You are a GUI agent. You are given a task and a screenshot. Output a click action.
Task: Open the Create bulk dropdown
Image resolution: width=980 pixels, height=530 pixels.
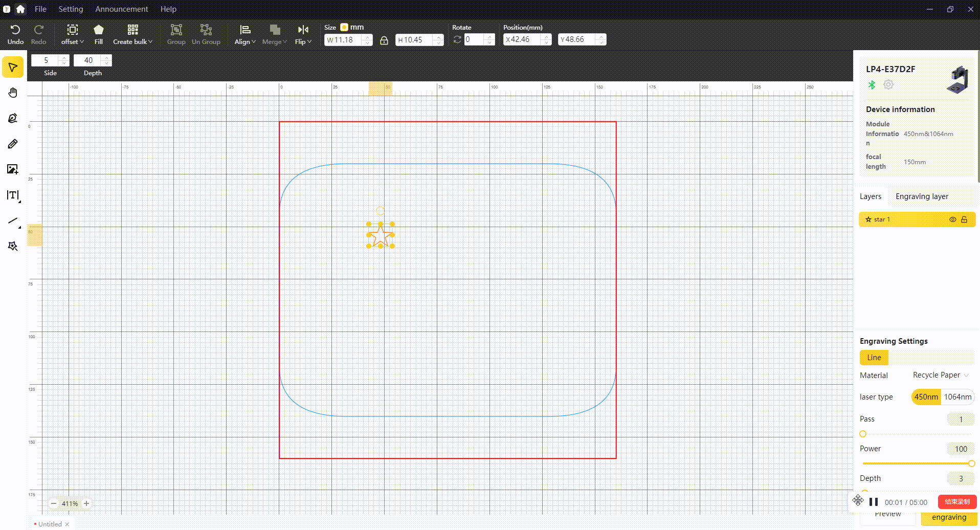point(132,34)
